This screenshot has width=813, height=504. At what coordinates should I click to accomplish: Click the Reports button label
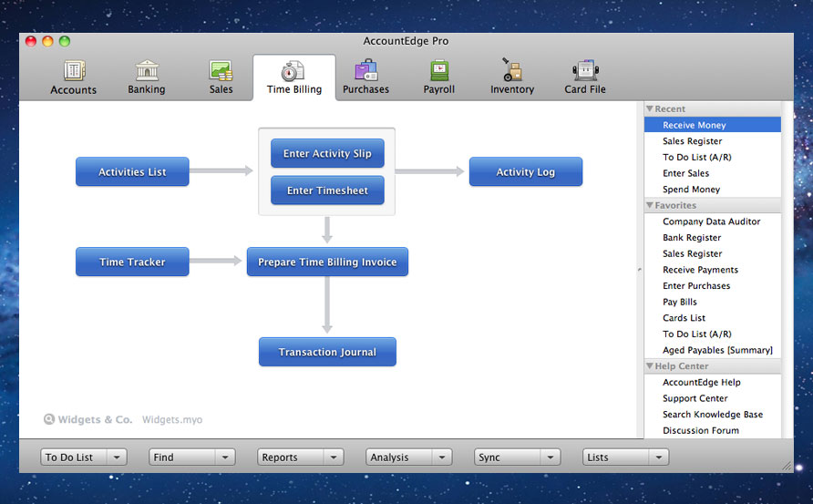click(x=280, y=458)
